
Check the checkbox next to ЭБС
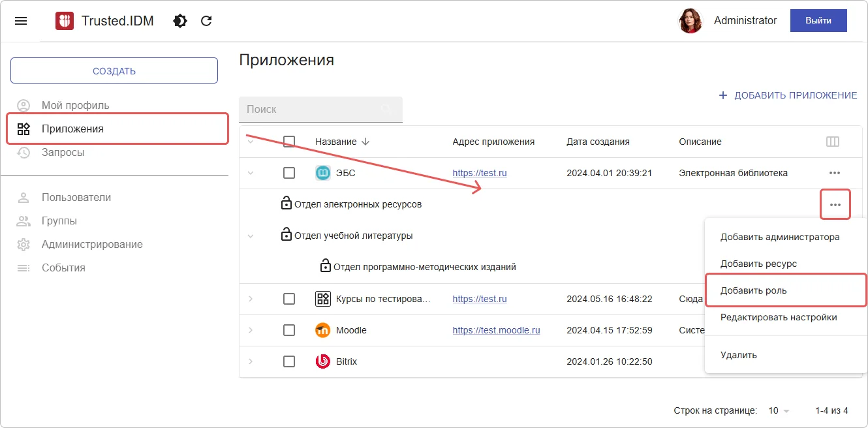point(290,173)
